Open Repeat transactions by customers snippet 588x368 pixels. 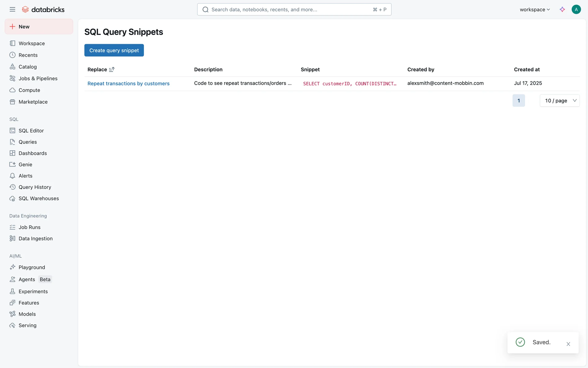tap(128, 83)
